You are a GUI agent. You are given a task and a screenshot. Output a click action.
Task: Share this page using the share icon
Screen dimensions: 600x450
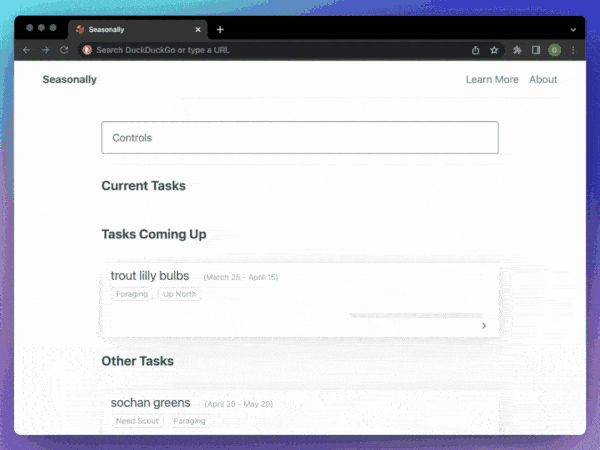coord(475,50)
